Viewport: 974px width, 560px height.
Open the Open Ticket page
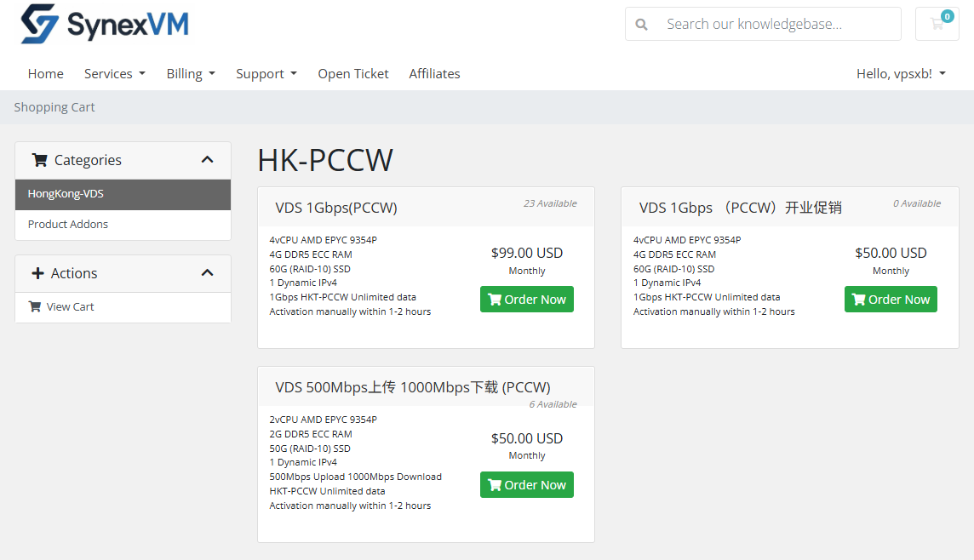point(352,74)
